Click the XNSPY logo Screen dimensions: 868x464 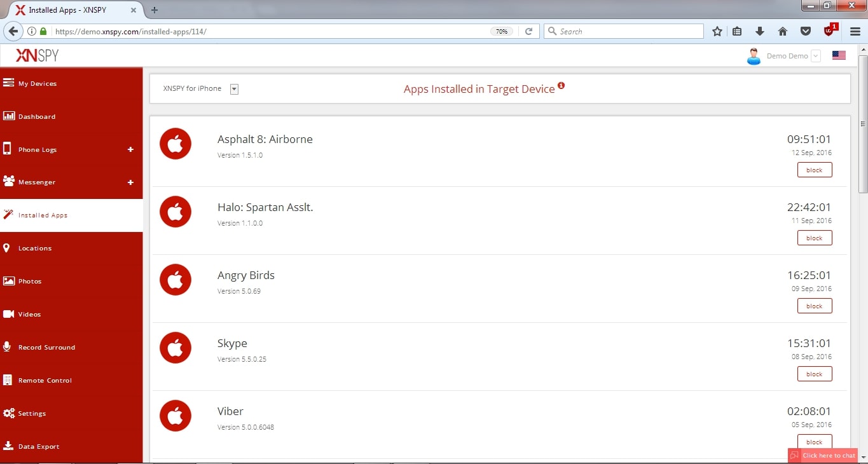click(x=38, y=55)
